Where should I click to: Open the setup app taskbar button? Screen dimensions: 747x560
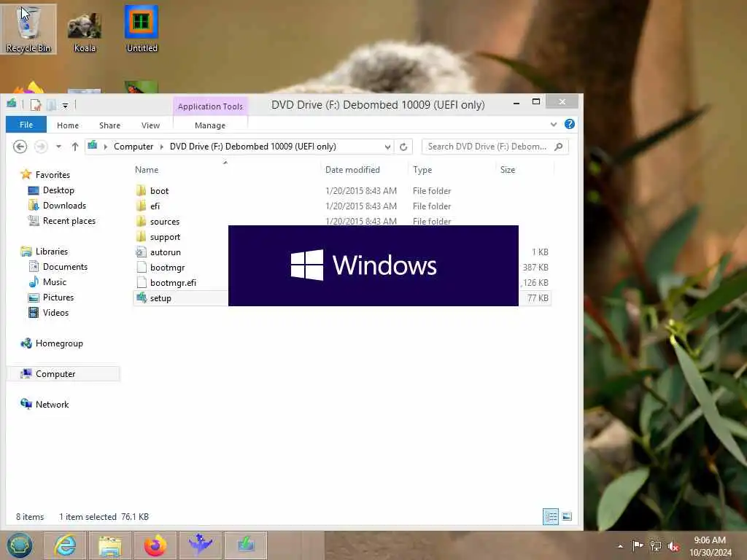click(246, 545)
